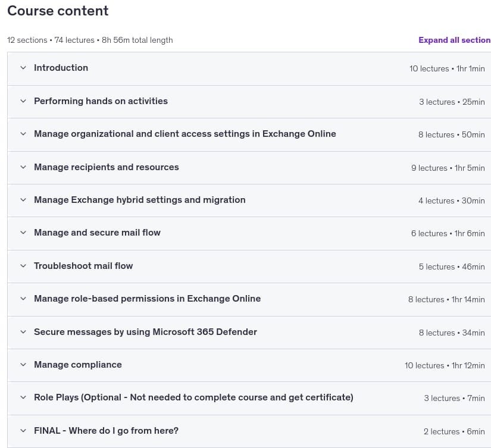Expand chevron beside Role Plays section
Screen dimensions: 491x448
23,397
